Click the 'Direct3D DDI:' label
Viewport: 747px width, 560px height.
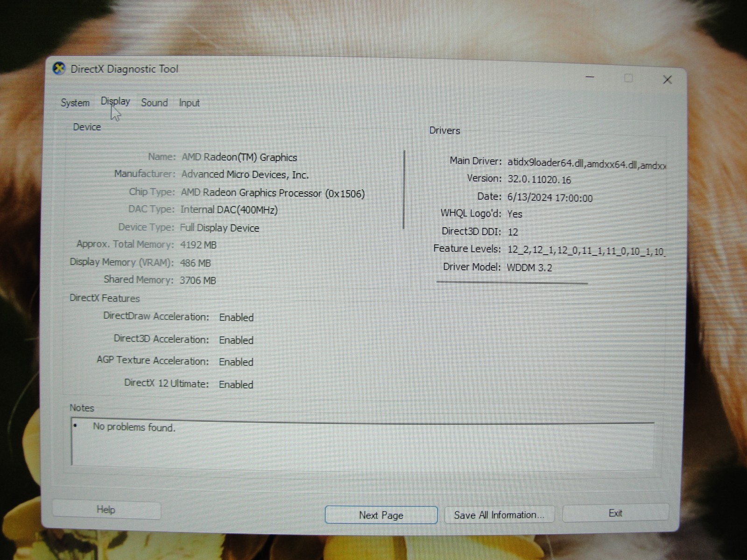coord(472,231)
